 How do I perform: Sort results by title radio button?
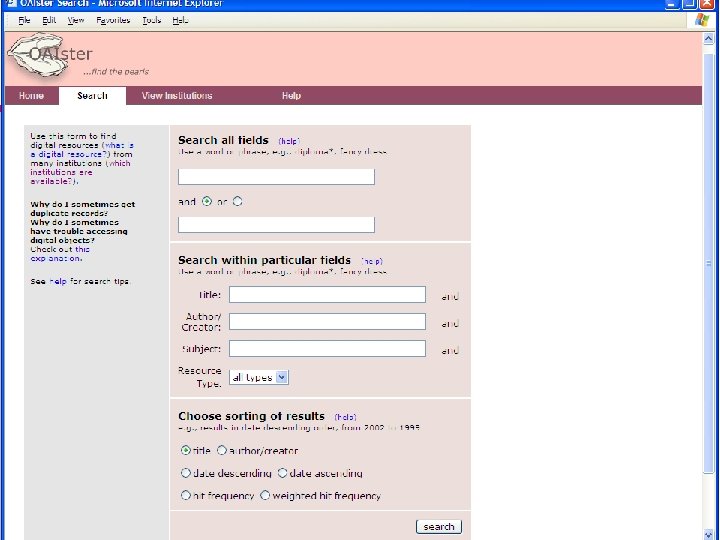[186, 450]
